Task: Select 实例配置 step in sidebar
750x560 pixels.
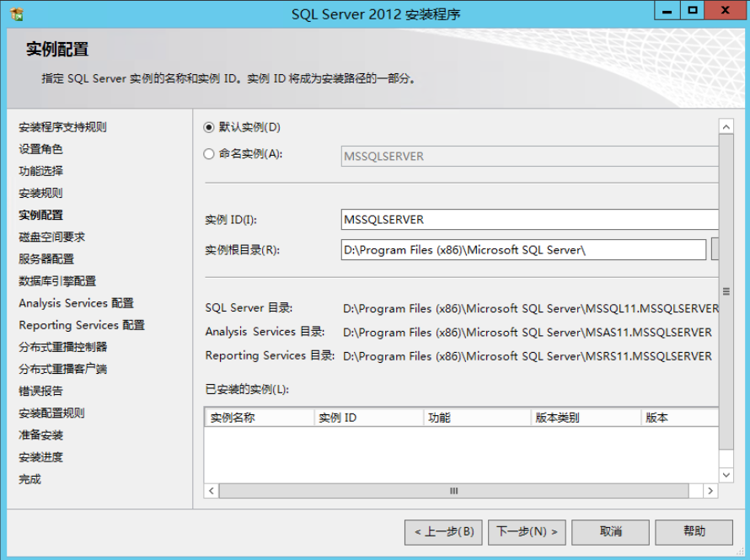Action: pyautogui.click(x=40, y=215)
